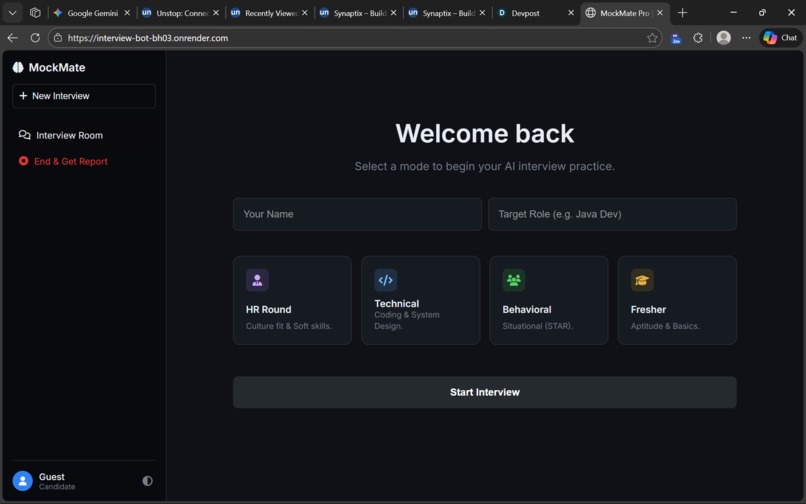
Task: Click the browser refresh icon
Action: pos(35,38)
